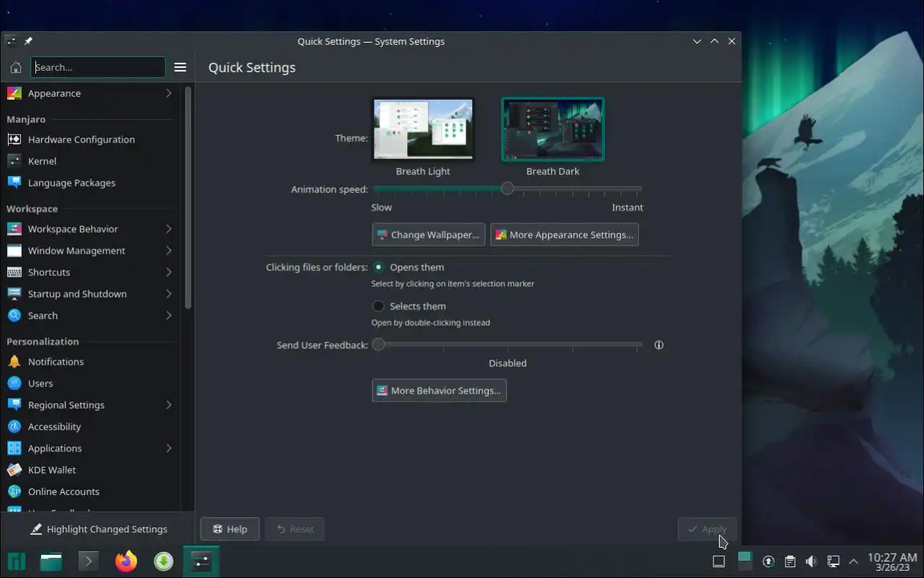Click the Regional Settings icon
924x578 pixels.
point(14,405)
